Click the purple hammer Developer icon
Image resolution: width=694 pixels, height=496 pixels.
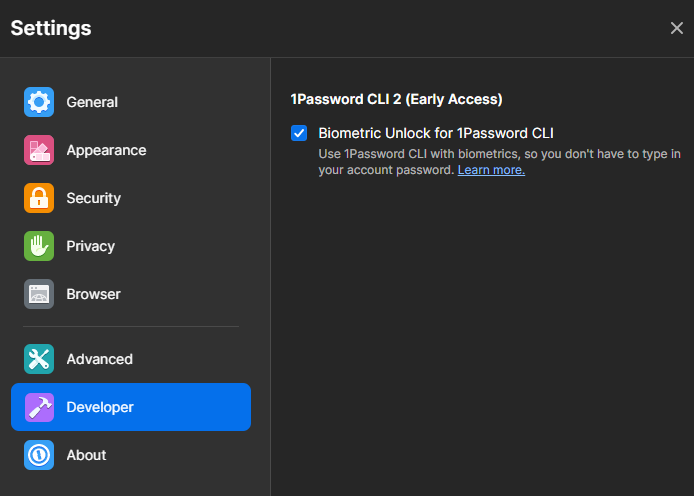point(39,407)
